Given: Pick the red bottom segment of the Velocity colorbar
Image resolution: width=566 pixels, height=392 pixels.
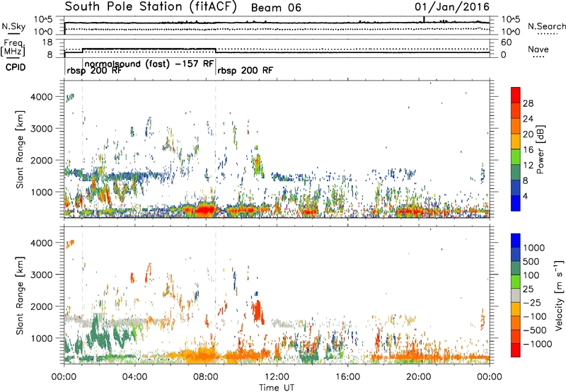Looking at the screenshot, I should tap(516, 350).
